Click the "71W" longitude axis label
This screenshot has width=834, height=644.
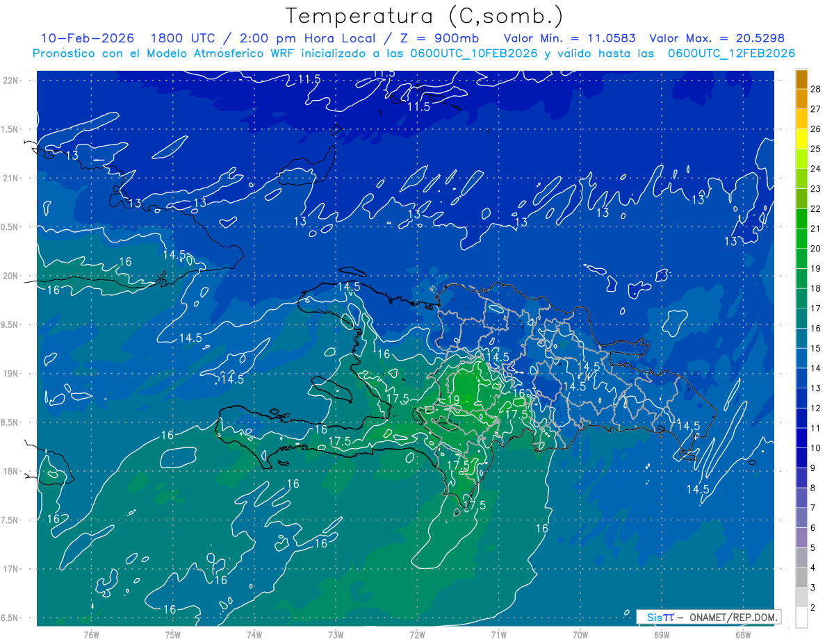click(498, 635)
